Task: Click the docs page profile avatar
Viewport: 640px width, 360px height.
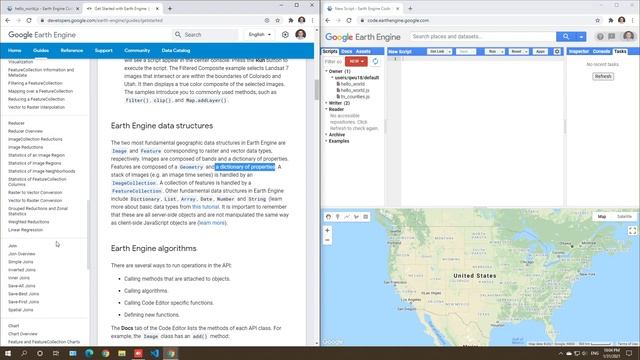Action: [x=301, y=35]
